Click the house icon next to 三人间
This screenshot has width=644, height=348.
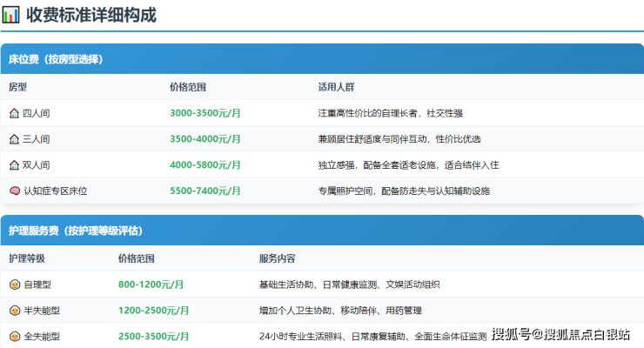[x=14, y=139]
